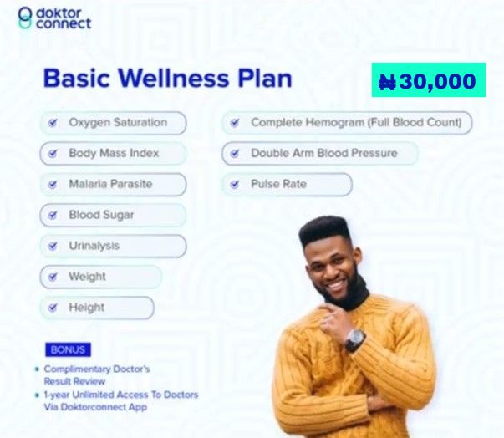
Task: Click the Complete Hemogram checkmark icon
Action: [x=235, y=122]
